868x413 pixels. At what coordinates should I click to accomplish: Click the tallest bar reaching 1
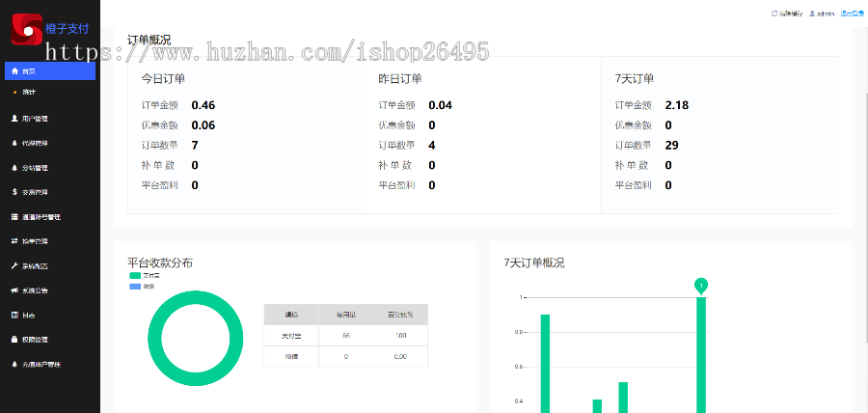pos(701,355)
